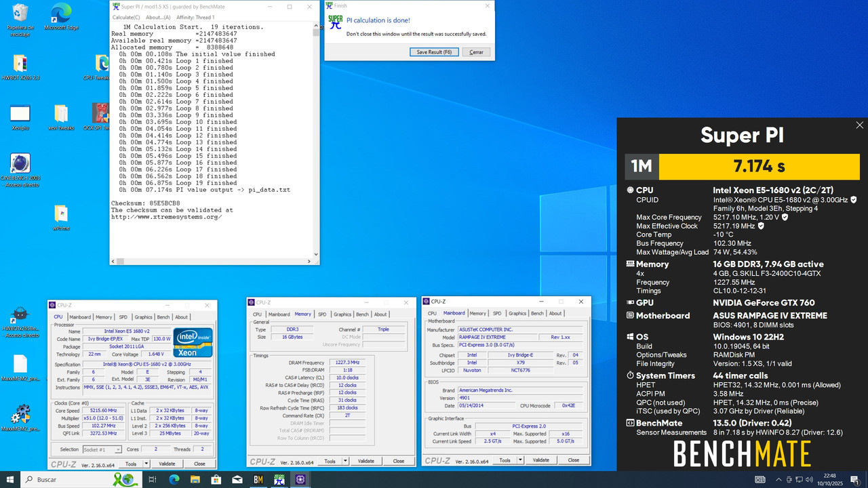Click the Super PI output vertical scrollbar
868x488 pixels.
coord(316,136)
